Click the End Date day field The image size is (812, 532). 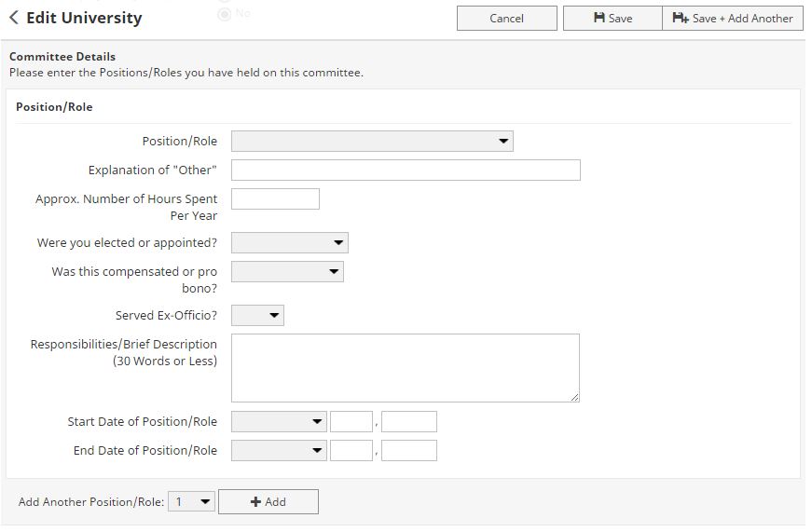coord(351,451)
